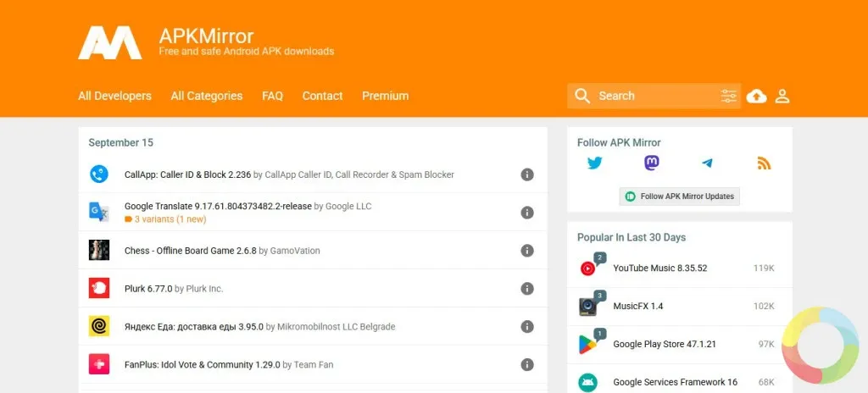This screenshot has height=393, width=868.
Task: Click the Mikromobilnost LLC Belgrade developer name
Action: tap(336, 327)
